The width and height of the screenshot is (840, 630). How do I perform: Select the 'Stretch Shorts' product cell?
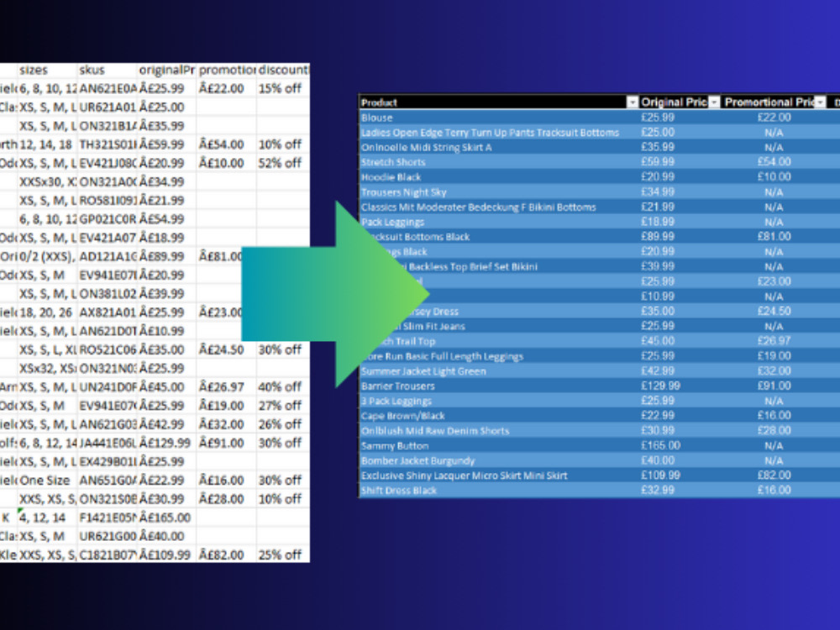[x=499, y=162]
